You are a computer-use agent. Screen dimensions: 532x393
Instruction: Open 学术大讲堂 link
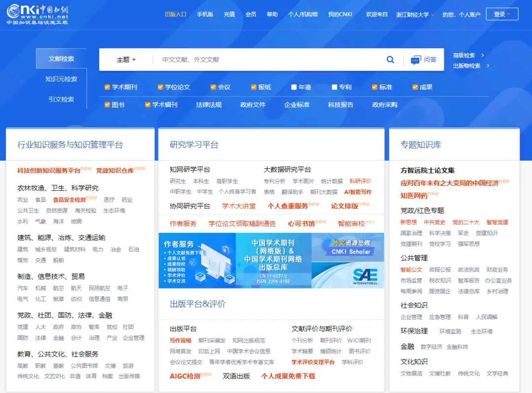[x=239, y=206]
